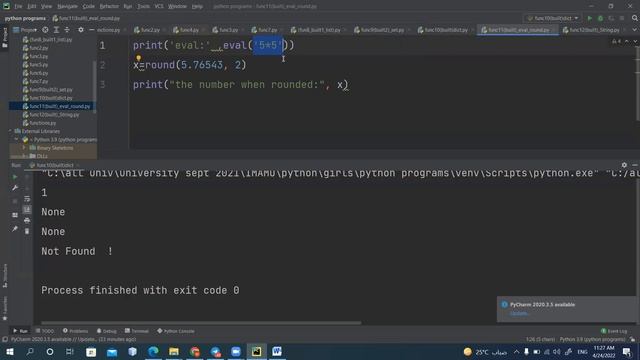Clear the console output with the trash icon
640x360 pixels.
[27, 231]
